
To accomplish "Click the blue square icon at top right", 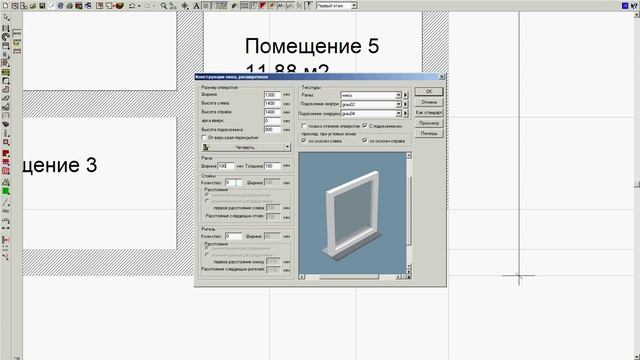I will click(625, 5).
